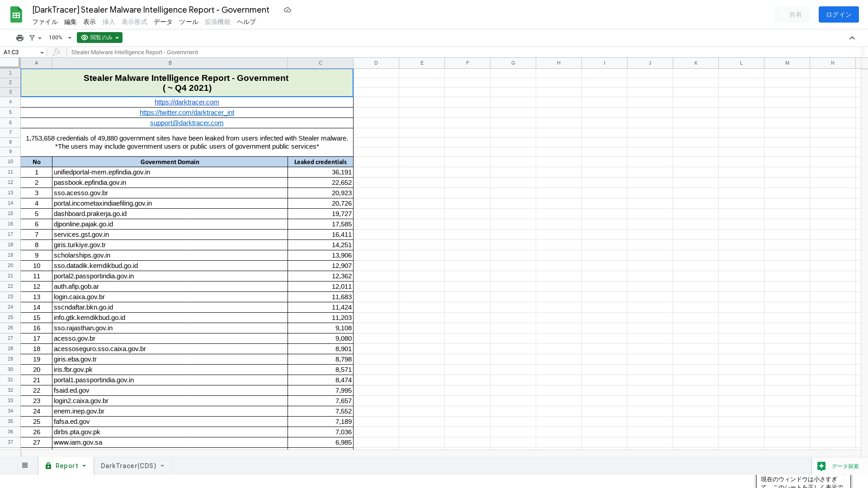Open the filter views dropdown
This screenshot has width=868, height=488.
coord(35,38)
